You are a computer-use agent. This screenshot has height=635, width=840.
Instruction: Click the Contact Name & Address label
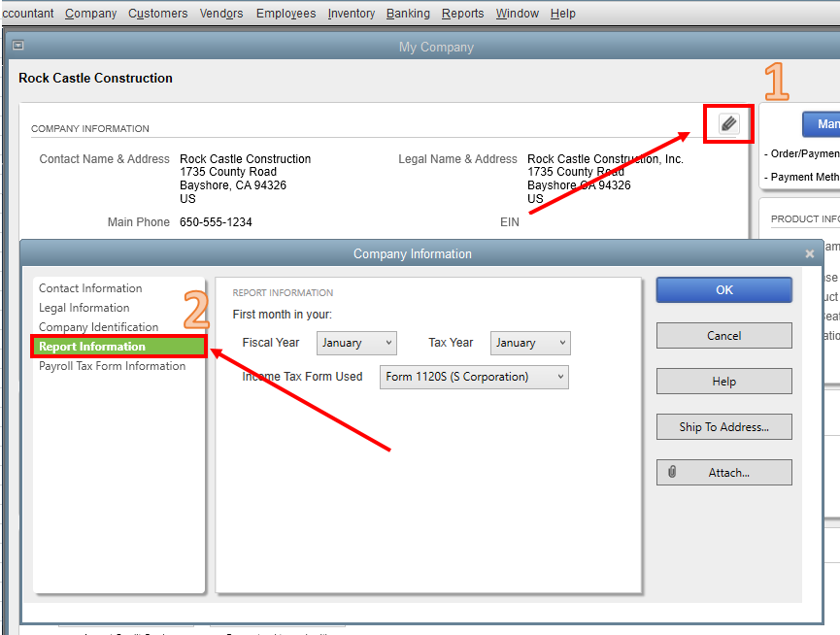coord(105,159)
